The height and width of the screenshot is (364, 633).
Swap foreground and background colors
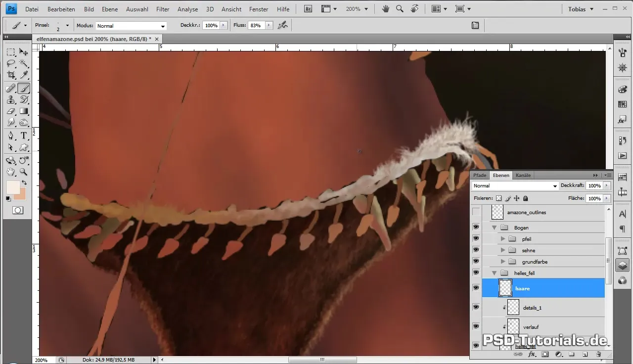[24, 182]
